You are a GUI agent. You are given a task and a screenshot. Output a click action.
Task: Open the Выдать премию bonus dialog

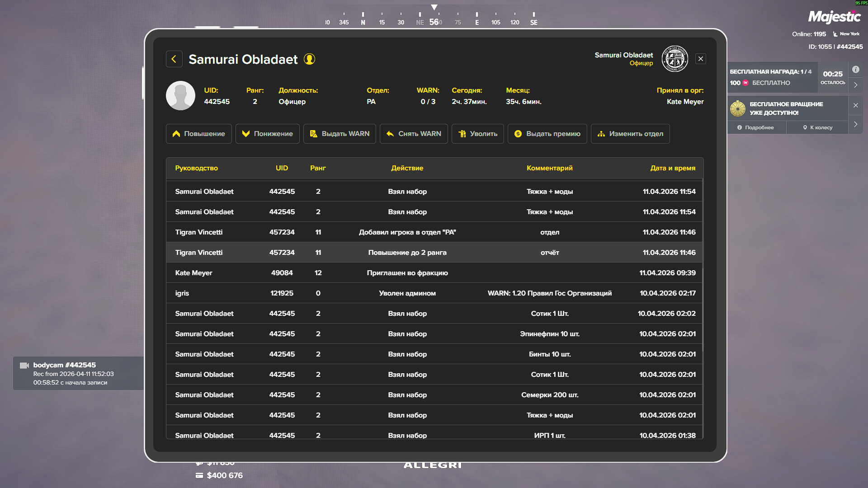coord(547,134)
